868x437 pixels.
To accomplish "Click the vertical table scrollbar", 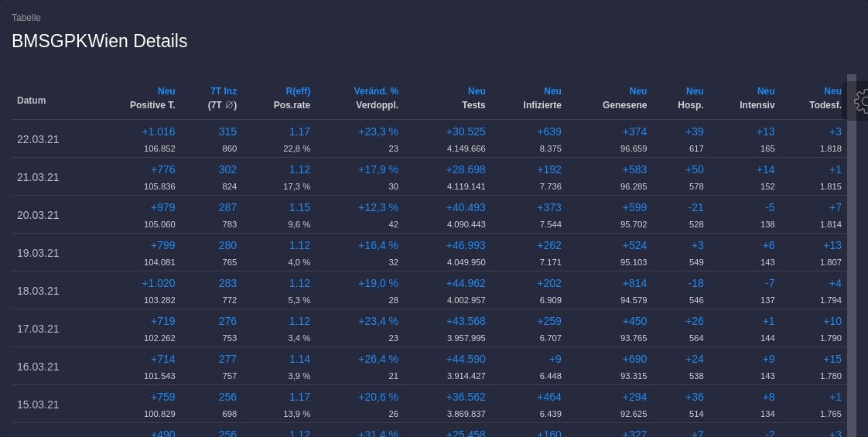I will 852,232.
